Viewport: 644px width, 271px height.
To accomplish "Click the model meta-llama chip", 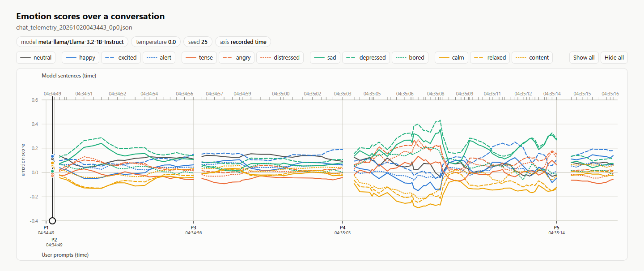I will [72, 42].
